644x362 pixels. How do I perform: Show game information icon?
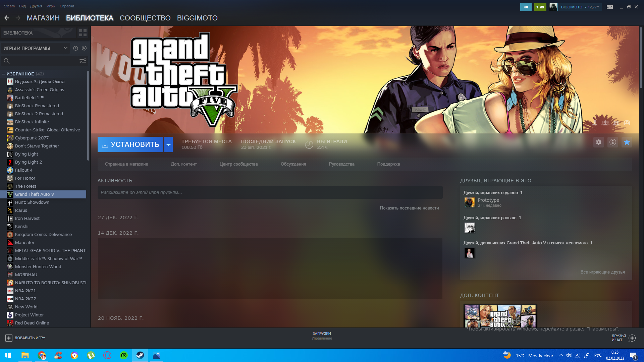pos(612,142)
